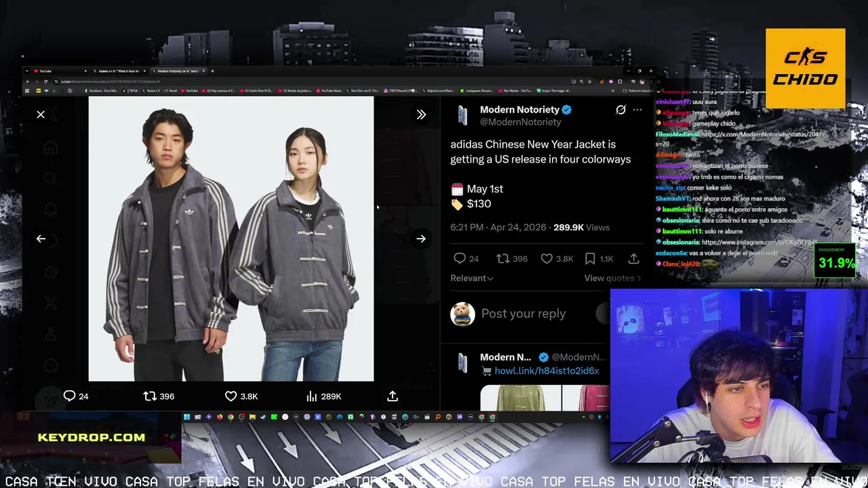868x488 pixels.
Task: Open Firefox from the taskbar
Action: tap(220, 417)
